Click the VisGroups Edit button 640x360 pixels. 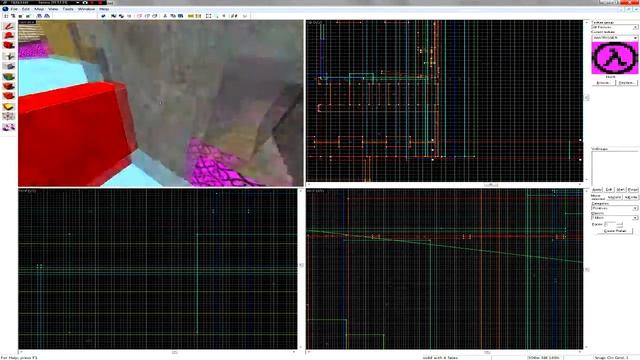[x=609, y=190]
